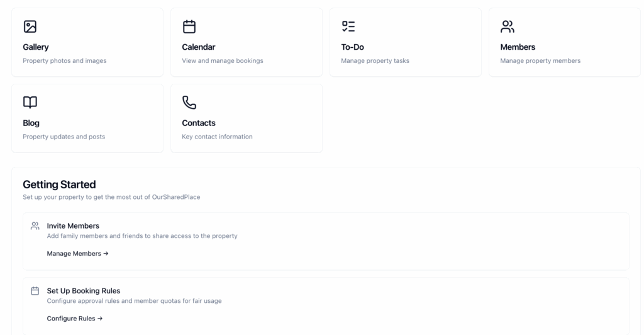This screenshot has width=644, height=335.
Task: Click the Blog open-book icon
Action: [30, 103]
